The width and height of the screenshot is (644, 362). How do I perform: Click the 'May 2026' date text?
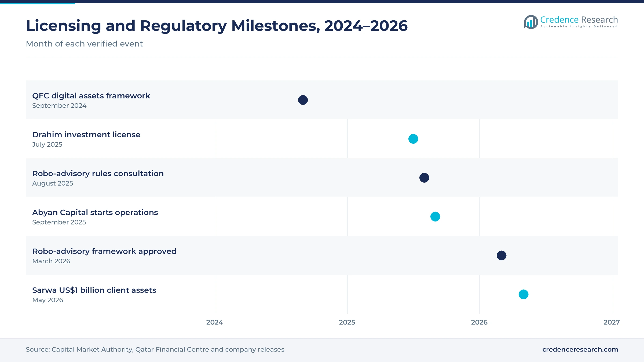(48, 300)
